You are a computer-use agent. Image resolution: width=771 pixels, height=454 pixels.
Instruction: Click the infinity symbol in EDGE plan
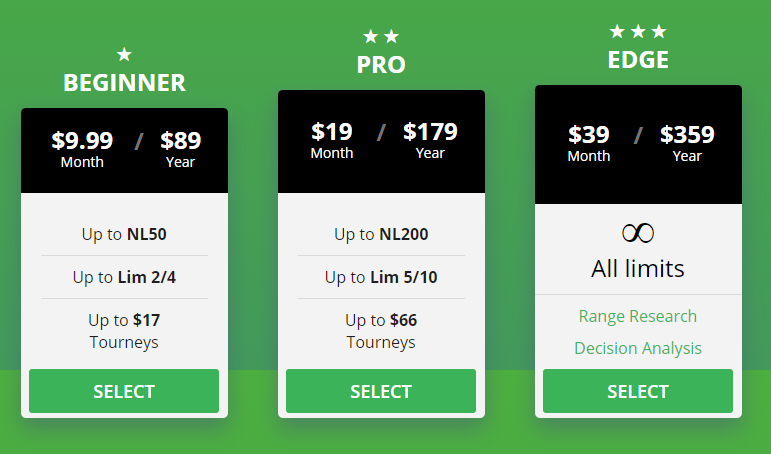pos(638,233)
